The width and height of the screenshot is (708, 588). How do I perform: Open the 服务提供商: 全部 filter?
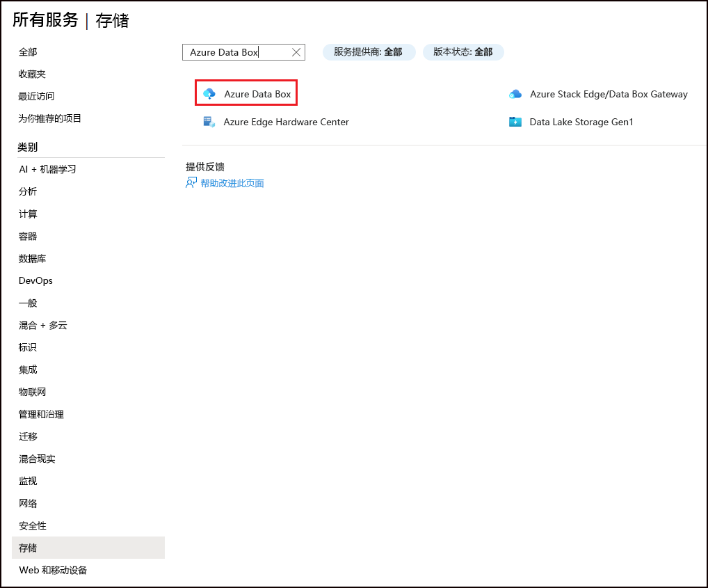click(369, 52)
